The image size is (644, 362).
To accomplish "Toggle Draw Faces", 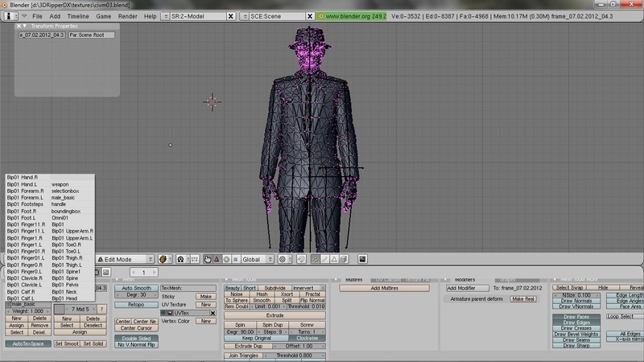I will click(x=576, y=317).
